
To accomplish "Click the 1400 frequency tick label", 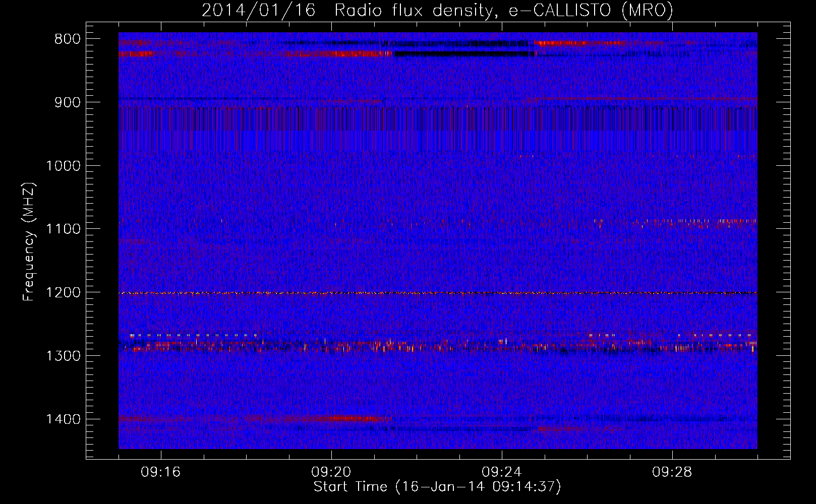I will 63,419.
